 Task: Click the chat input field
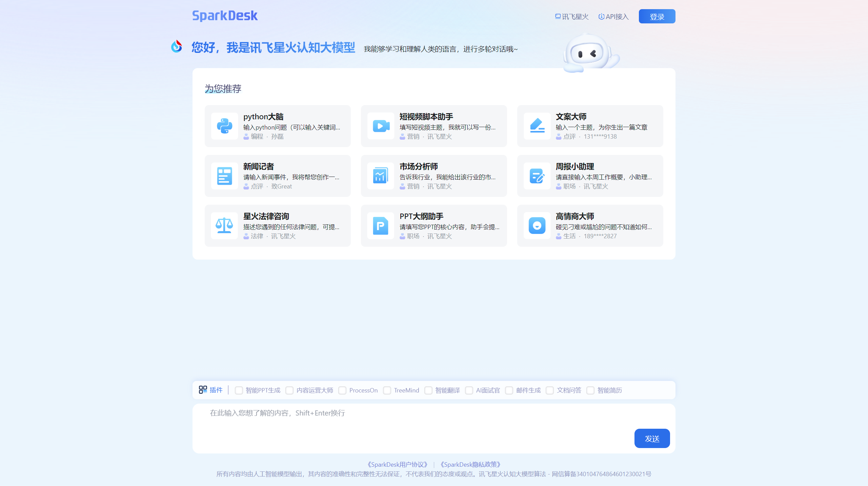[407, 413]
